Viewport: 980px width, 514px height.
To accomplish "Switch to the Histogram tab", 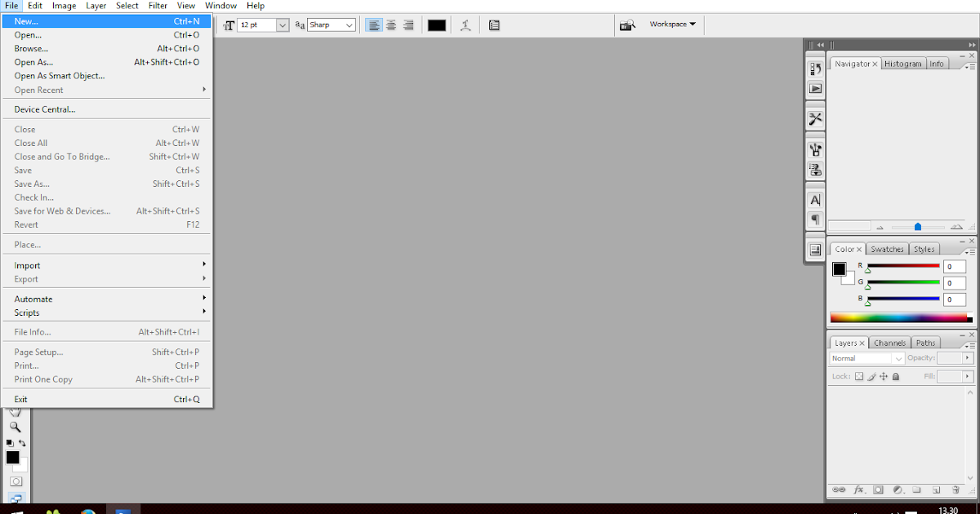I will (902, 64).
